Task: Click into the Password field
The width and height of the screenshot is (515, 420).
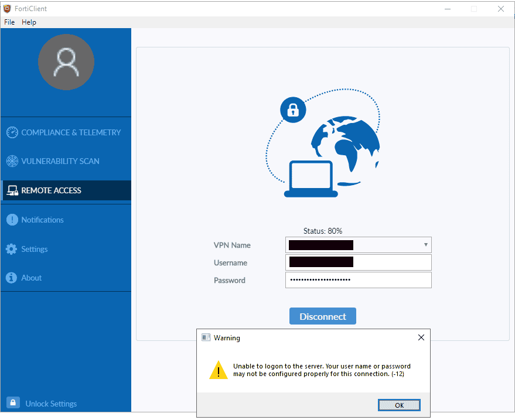Action: pos(358,280)
